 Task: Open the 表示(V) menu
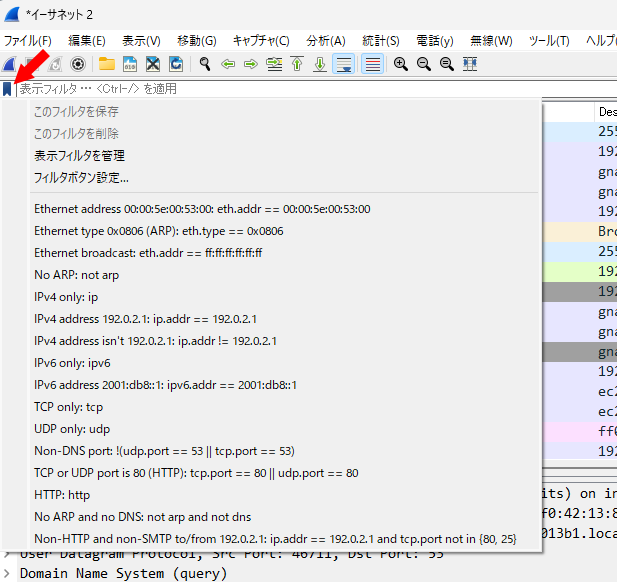click(141, 41)
